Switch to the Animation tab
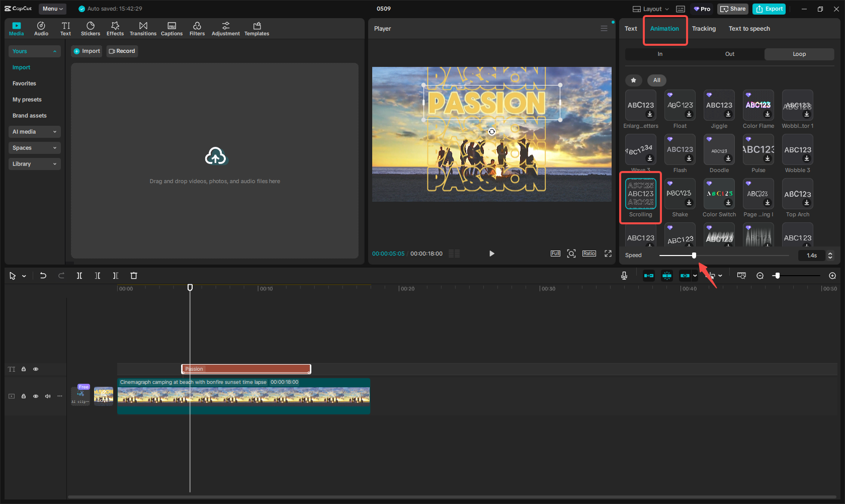Screen dimensions: 845x504 664,29
